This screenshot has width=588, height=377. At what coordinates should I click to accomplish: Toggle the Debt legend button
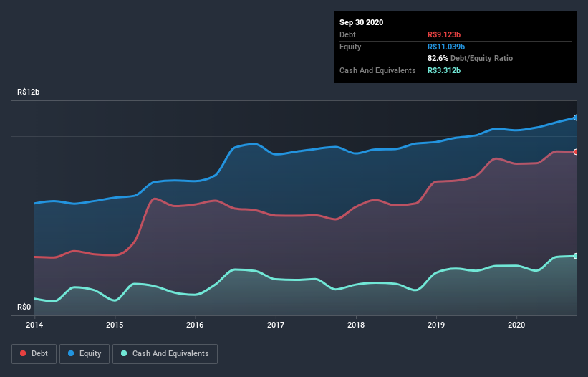(34, 354)
